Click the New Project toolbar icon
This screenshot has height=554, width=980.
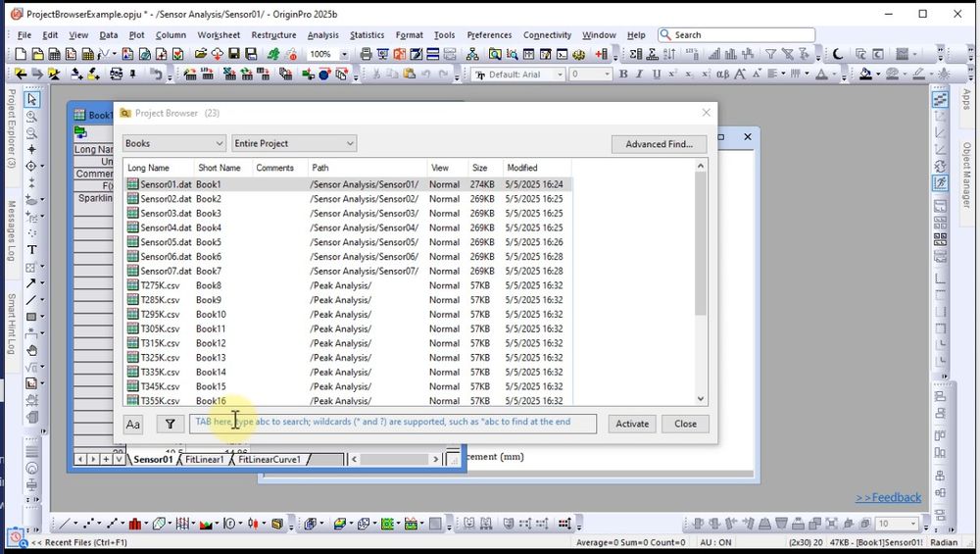coord(21,54)
